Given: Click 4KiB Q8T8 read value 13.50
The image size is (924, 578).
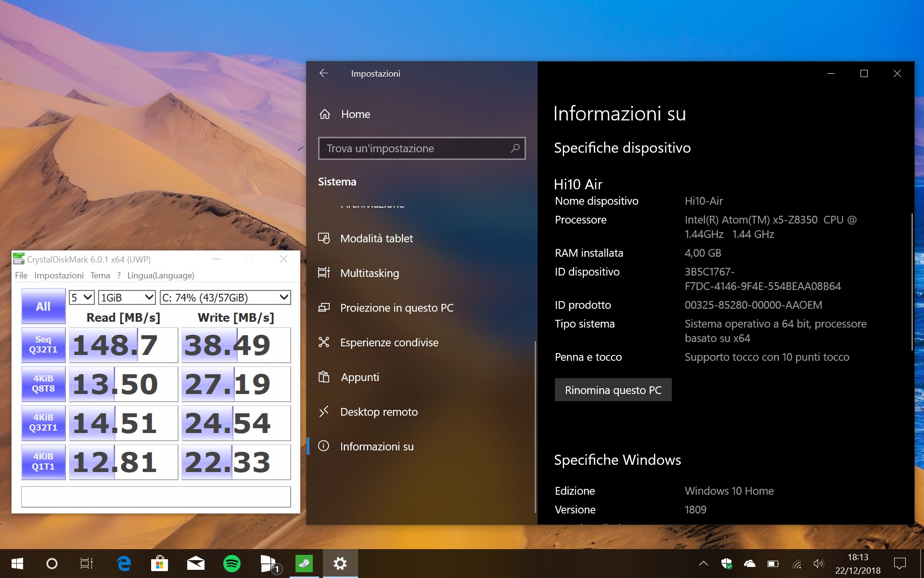Looking at the screenshot, I should pyautogui.click(x=124, y=384).
